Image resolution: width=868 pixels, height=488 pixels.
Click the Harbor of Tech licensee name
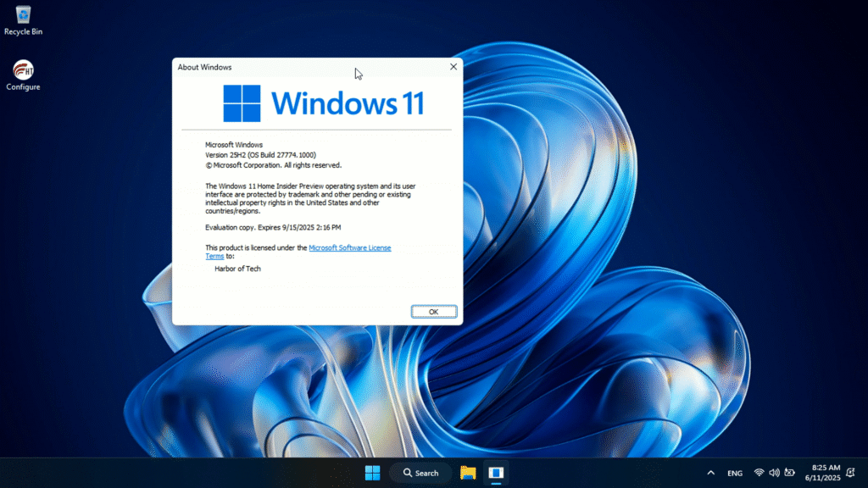(x=237, y=269)
